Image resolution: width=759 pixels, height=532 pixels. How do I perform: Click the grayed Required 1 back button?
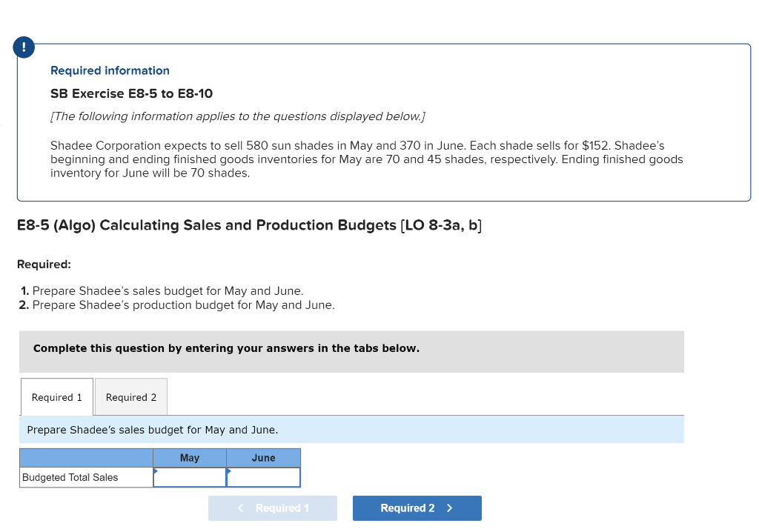(272, 508)
